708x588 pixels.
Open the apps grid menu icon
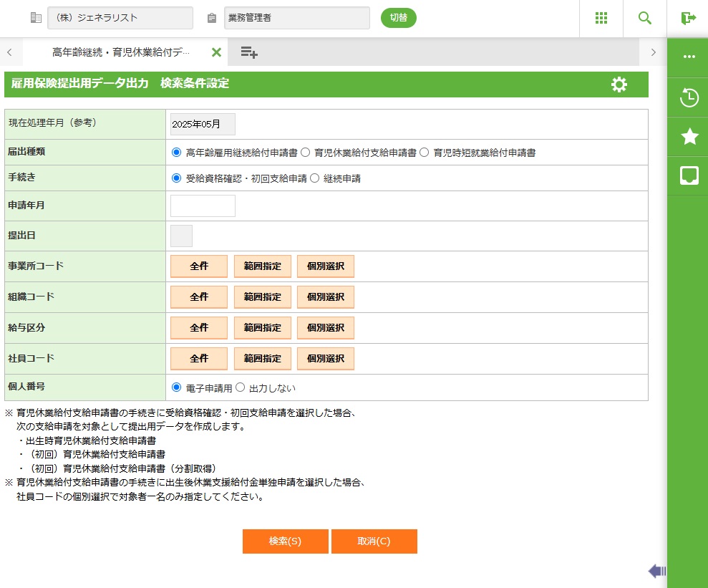coord(601,18)
